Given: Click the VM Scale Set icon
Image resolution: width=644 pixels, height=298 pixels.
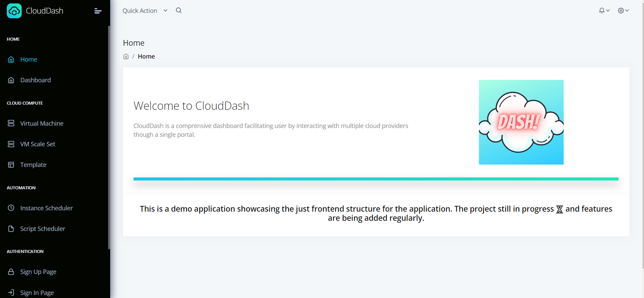Looking at the screenshot, I should click(x=11, y=144).
